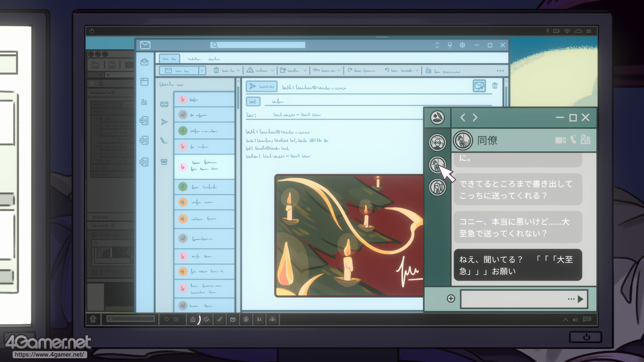Expand the new mail button dropdown arrow
The width and height of the screenshot is (644, 362).
pos(202,71)
